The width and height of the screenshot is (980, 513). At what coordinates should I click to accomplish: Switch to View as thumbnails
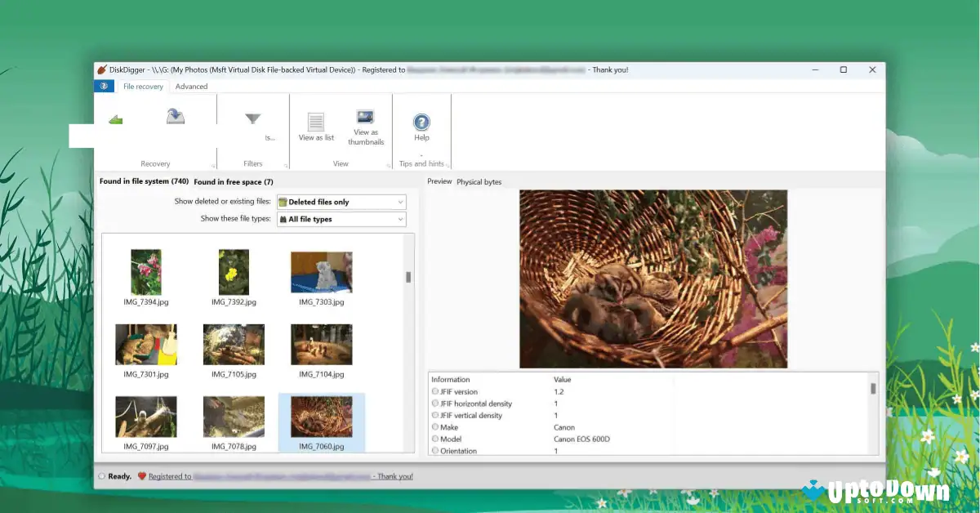tap(365, 124)
